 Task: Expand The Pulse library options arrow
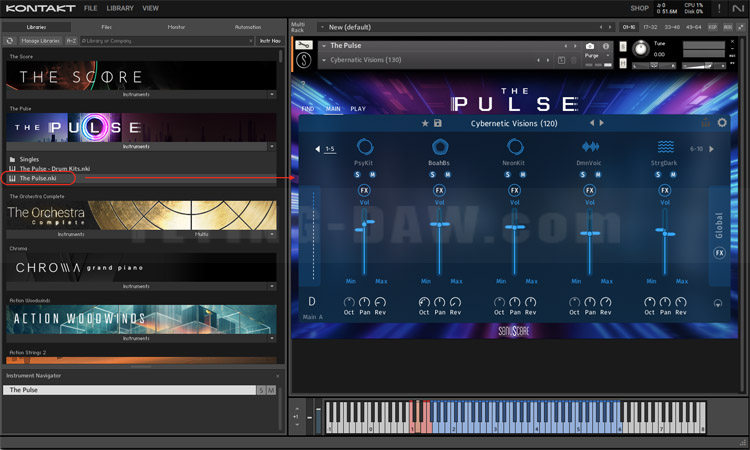click(272, 146)
